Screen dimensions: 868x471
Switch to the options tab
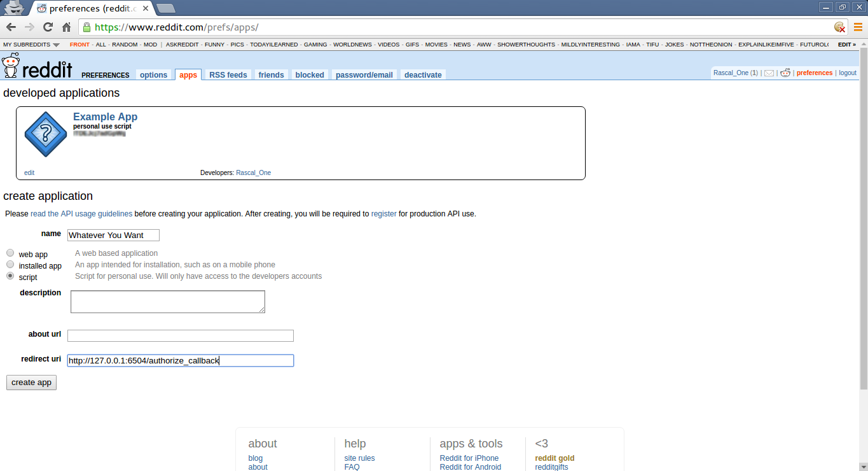(x=153, y=75)
